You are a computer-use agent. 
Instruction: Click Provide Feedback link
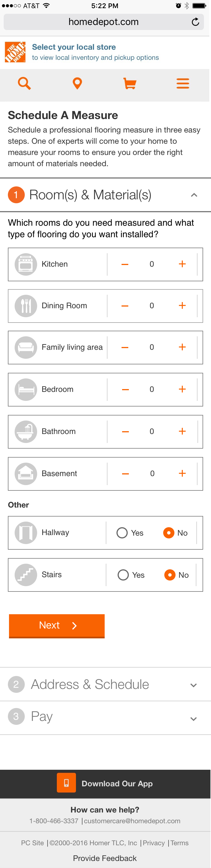105,858
